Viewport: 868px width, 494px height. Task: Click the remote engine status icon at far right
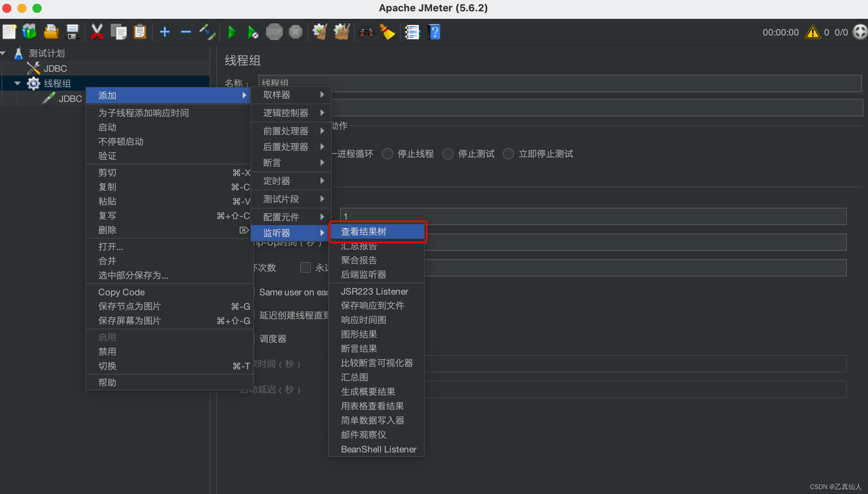tap(860, 32)
